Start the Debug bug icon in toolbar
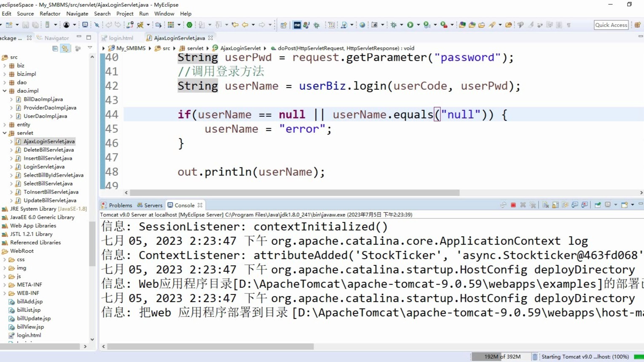The image size is (644, 362). point(394,25)
